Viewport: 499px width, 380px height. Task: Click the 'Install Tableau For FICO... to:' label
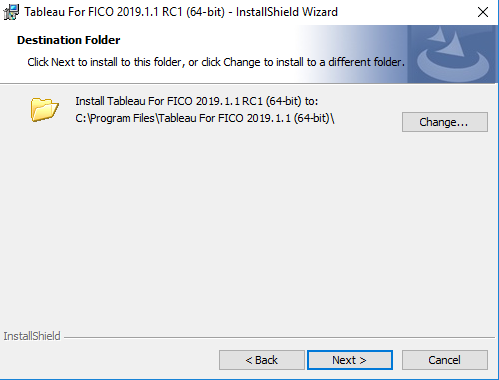(x=197, y=101)
